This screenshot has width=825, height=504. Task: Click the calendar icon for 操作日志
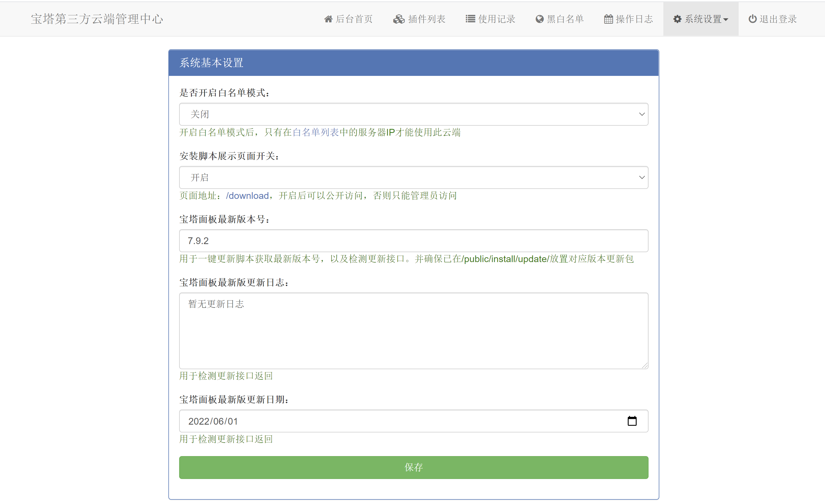pos(608,19)
